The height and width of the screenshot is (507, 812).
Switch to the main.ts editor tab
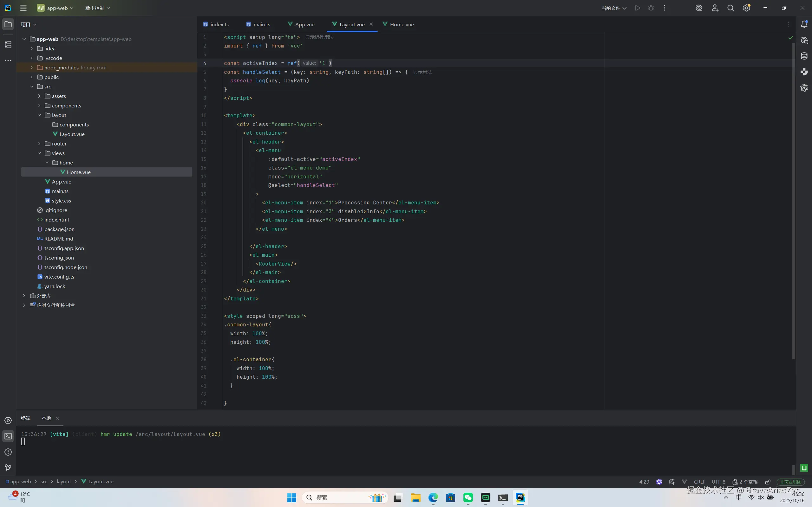click(261, 24)
